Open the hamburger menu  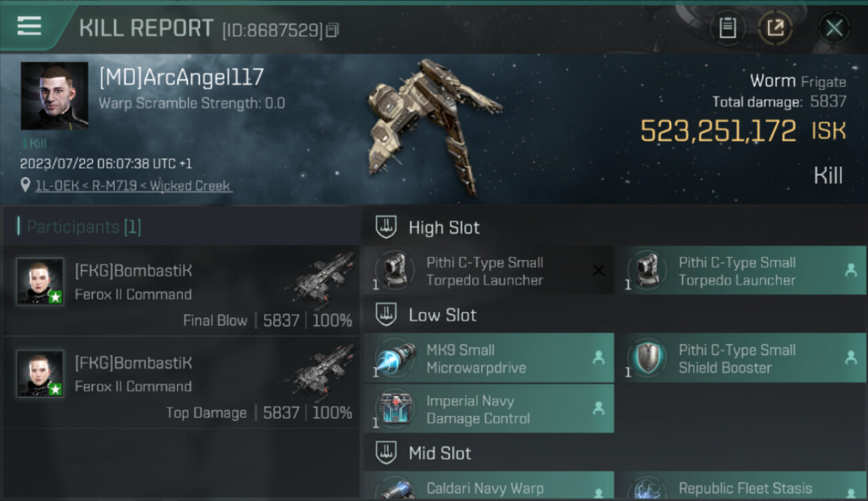[x=29, y=26]
